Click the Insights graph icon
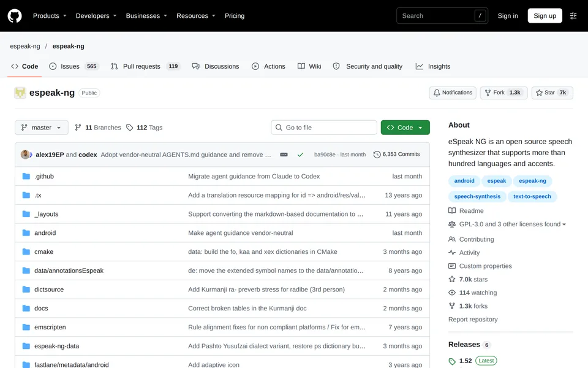The width and height of the screenshot is (588, 368). click(419, 66)
